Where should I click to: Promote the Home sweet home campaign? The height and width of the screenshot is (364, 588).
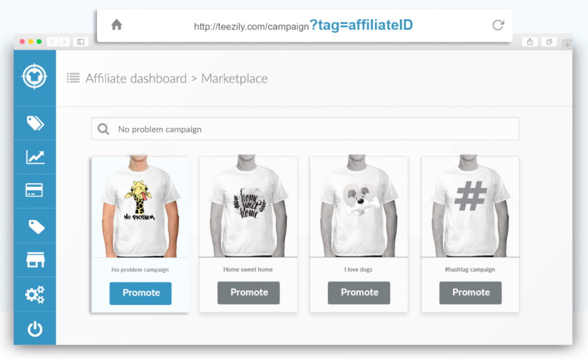click(x=249, y=293)
